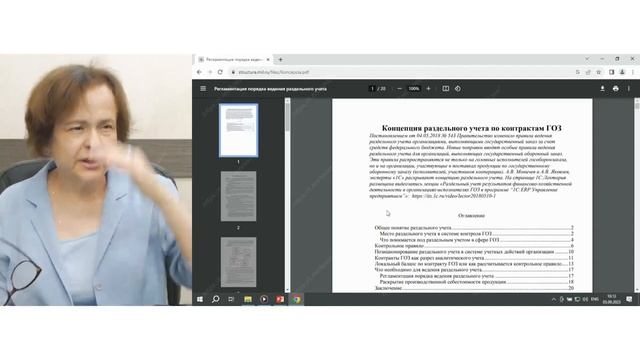The image size is (640, 360).
Task: Open the notification center icon
Action: 629,299
